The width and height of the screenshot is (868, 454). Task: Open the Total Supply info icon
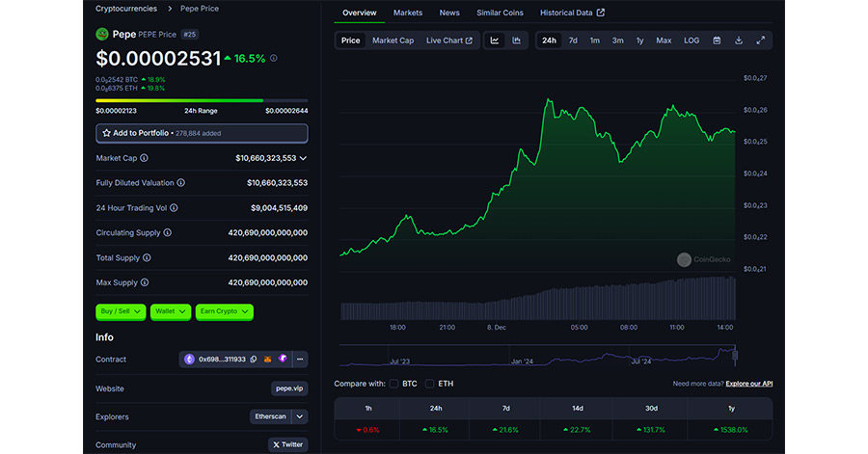point(147,257)
